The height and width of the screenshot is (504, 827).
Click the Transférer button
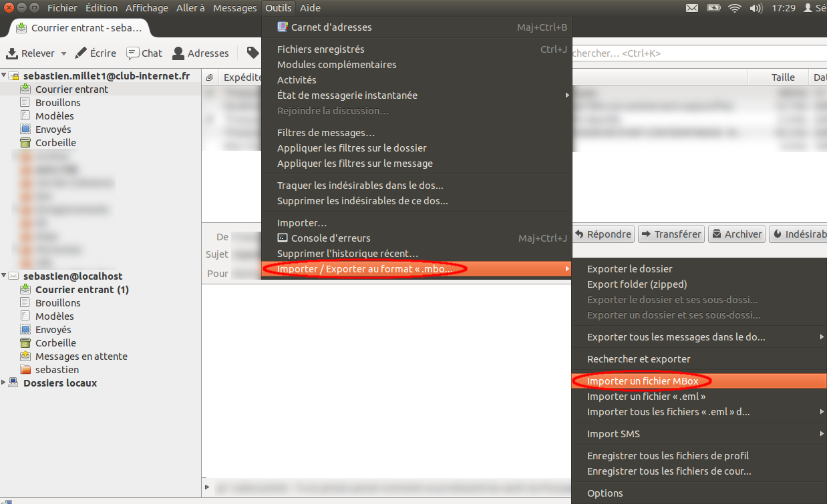pyautogui.click(x=671, y=234)
